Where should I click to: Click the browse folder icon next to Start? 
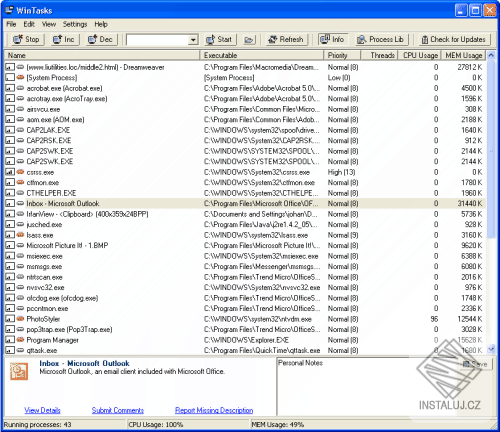pos(248,40)
